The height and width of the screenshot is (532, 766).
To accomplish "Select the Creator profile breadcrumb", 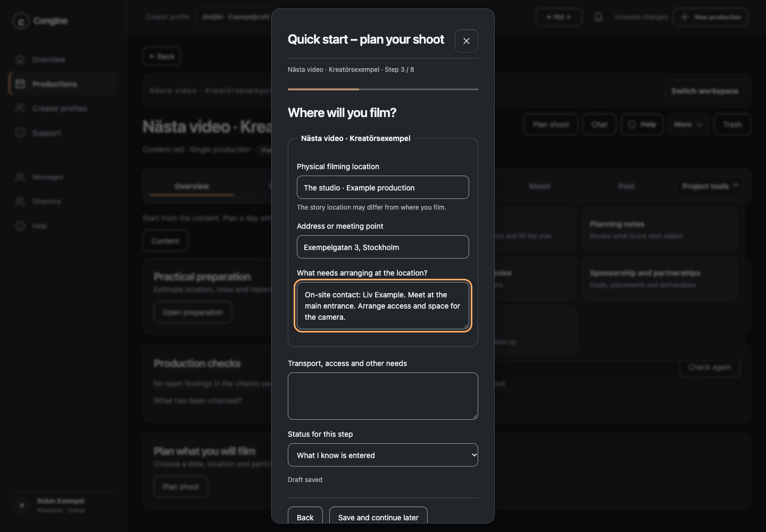I will pos(167,17).
